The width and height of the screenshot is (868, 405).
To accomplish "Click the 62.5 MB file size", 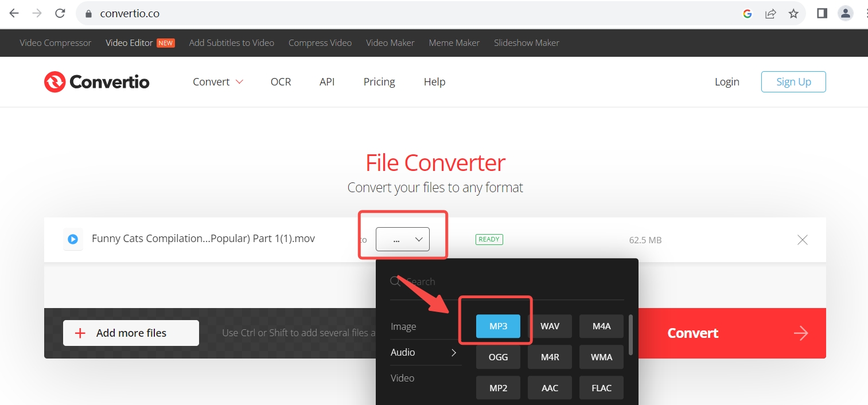I will click(645, 240).
